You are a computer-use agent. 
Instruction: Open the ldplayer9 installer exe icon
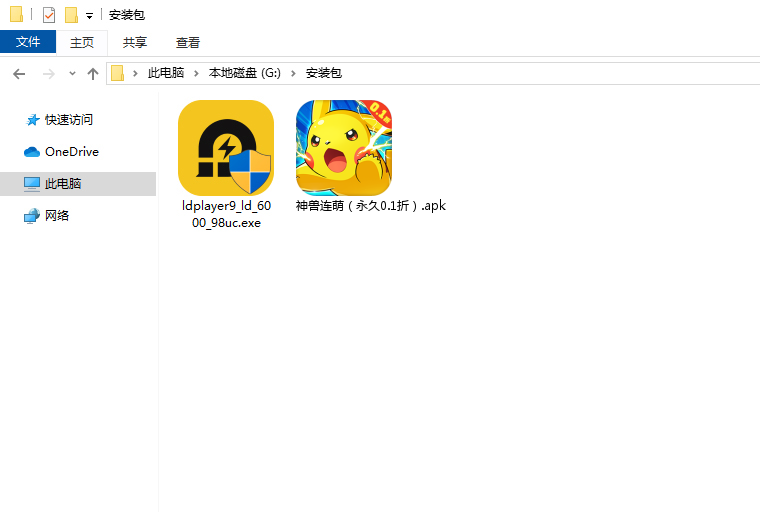pyautogui.click(x=225, y=147)
